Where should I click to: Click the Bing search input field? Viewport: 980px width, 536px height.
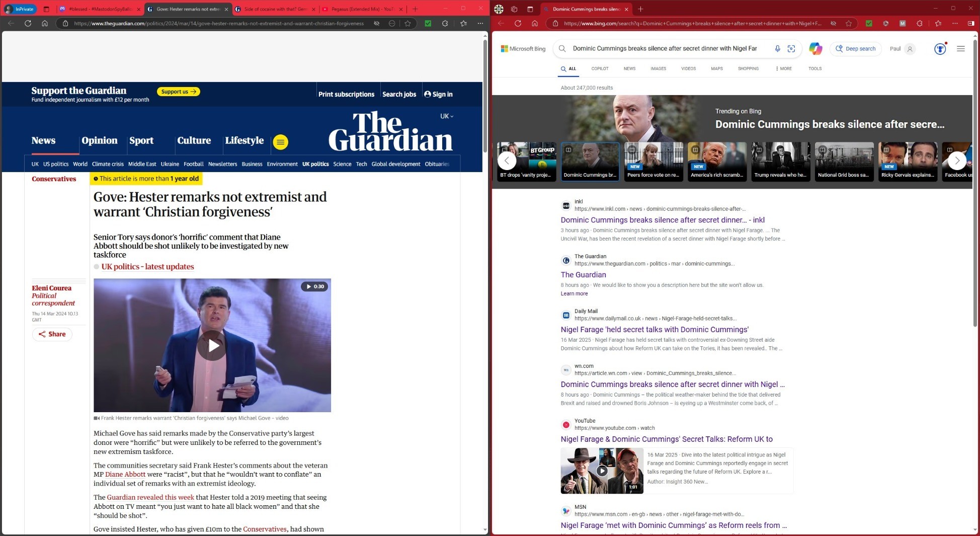[665, 49]
